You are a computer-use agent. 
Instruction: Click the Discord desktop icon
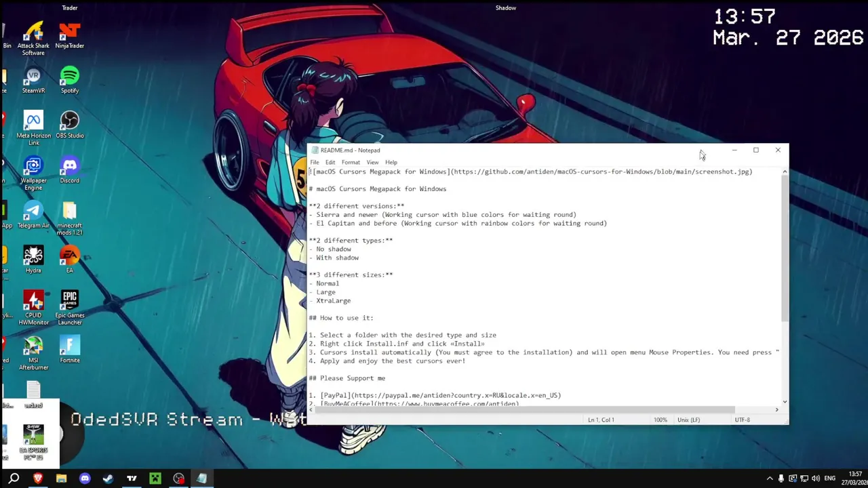click(x=70, y=169)
